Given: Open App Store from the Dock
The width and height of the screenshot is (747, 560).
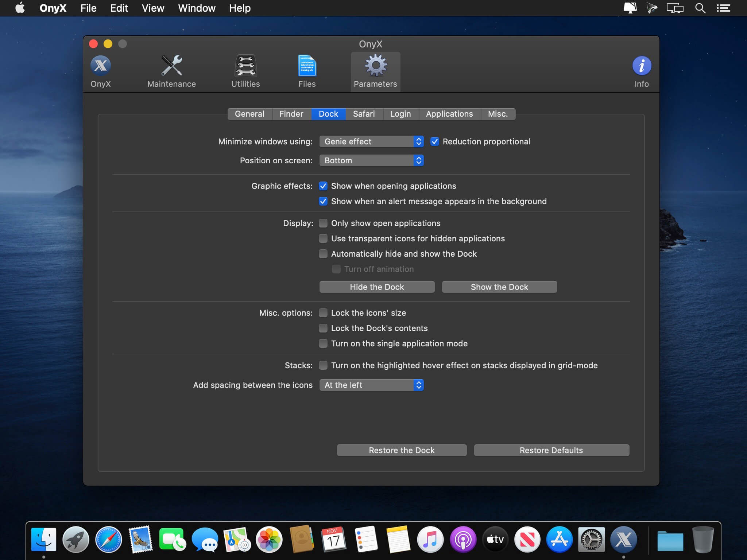Looking at the screenshot, I should (x=560, y=539).
